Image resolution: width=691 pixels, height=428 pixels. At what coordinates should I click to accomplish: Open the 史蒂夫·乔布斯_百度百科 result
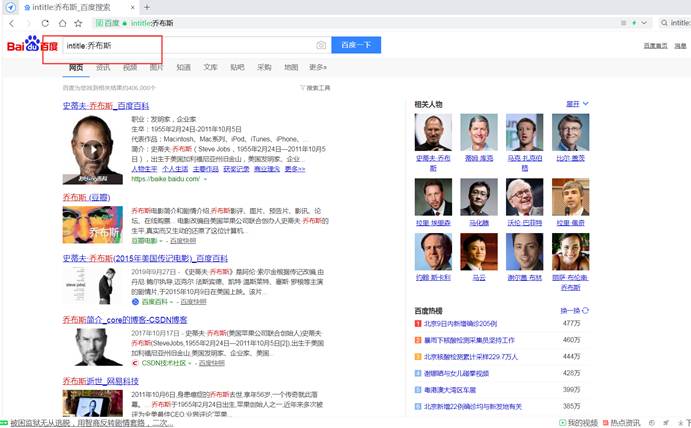click(x=106, y=106)
